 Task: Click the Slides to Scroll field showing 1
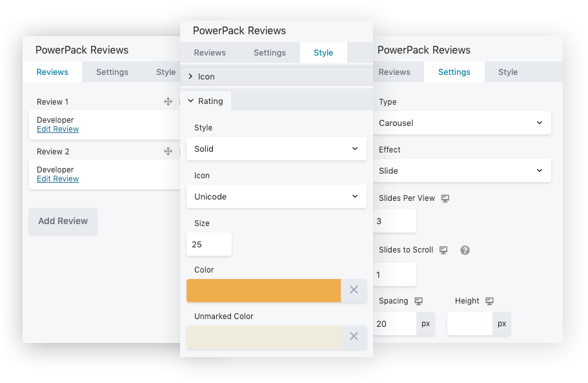point(394,274)
